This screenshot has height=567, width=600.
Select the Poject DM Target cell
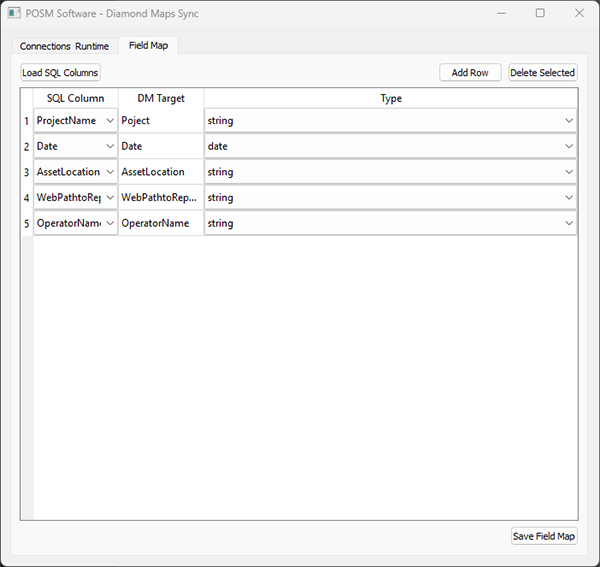[x=160, y=121]
